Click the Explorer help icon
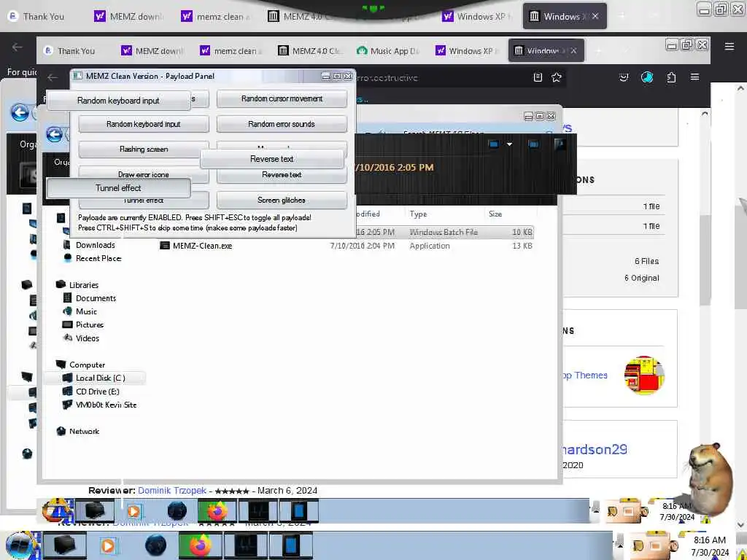This screenshot has width=747, height=560. [560, 144]
